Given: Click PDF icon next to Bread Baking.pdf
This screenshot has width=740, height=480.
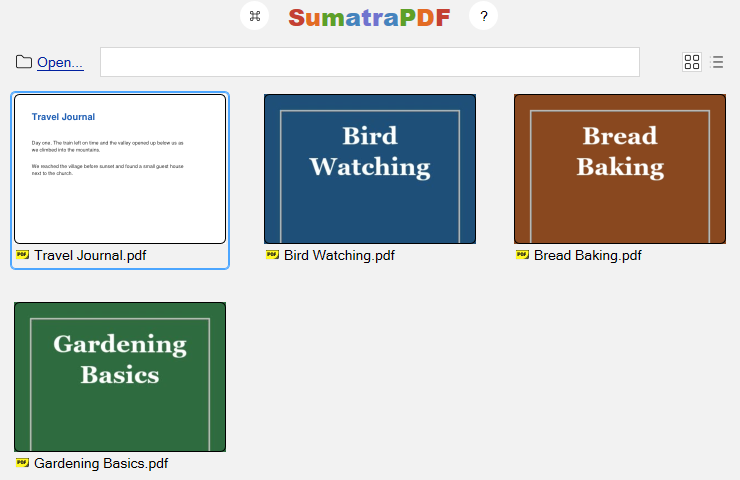Looking at the screenshot, I should click(x=522, y=255).
